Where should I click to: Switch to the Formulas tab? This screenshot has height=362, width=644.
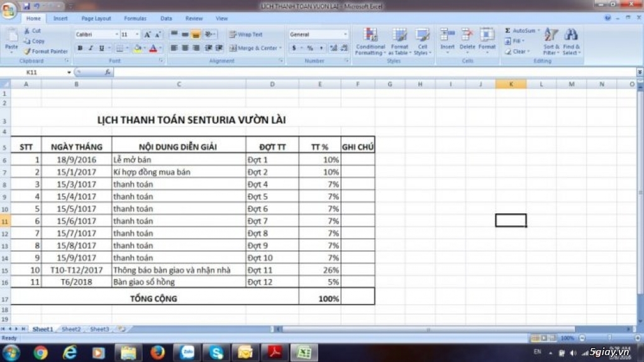point(135,18)
